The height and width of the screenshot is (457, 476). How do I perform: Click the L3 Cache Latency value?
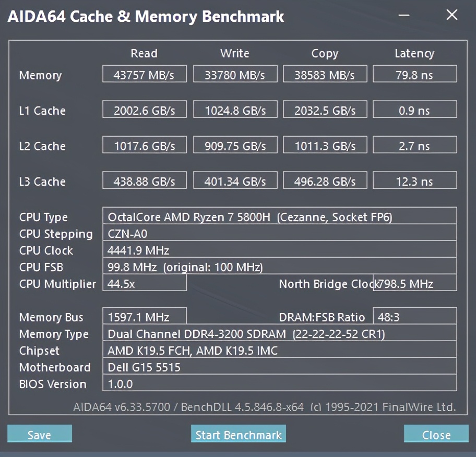(414, 181)
